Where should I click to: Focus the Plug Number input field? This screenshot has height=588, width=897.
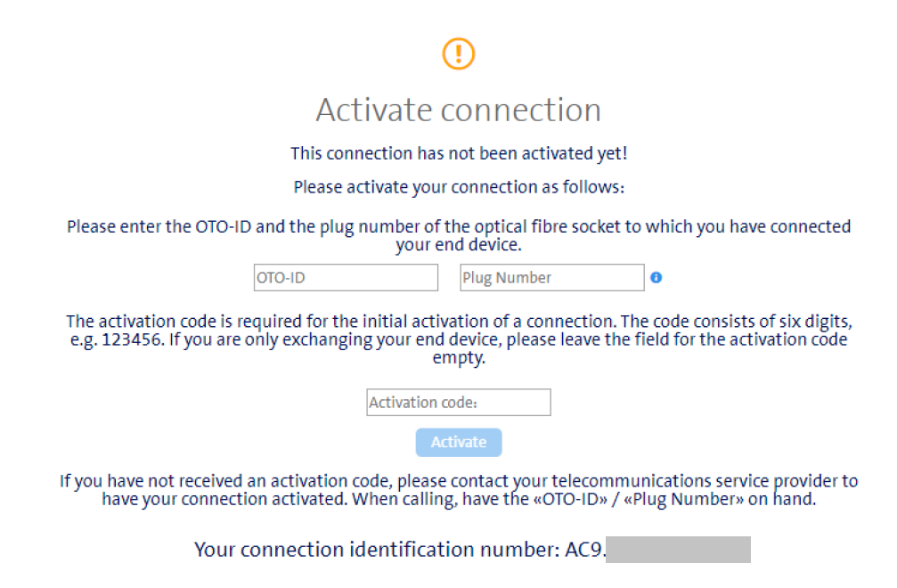click(552, 277)
